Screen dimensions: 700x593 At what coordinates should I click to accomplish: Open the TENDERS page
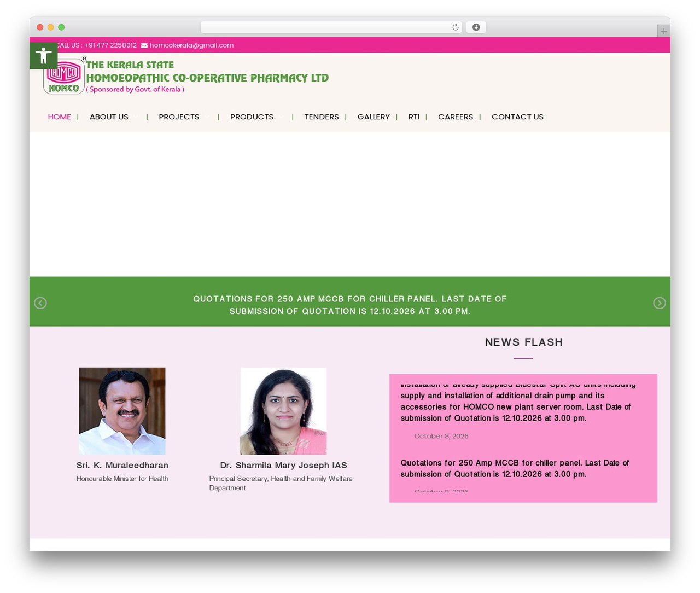(322, 117)
